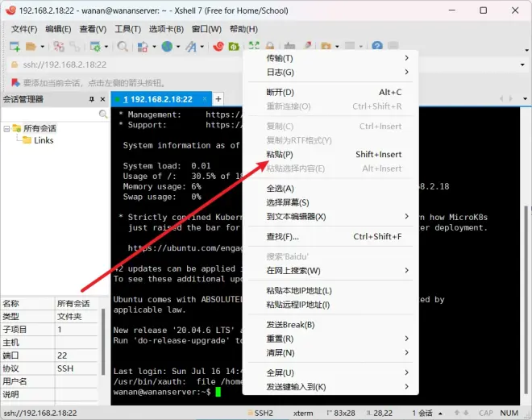Open the 帮助(H) menu
532x420 pixels.
(x=243, y=29)
